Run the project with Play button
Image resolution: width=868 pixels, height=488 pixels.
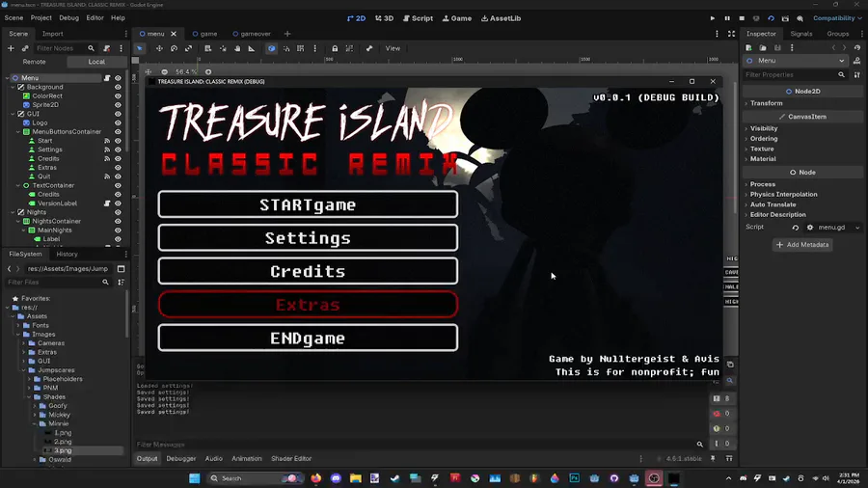[x=713, y=18]
